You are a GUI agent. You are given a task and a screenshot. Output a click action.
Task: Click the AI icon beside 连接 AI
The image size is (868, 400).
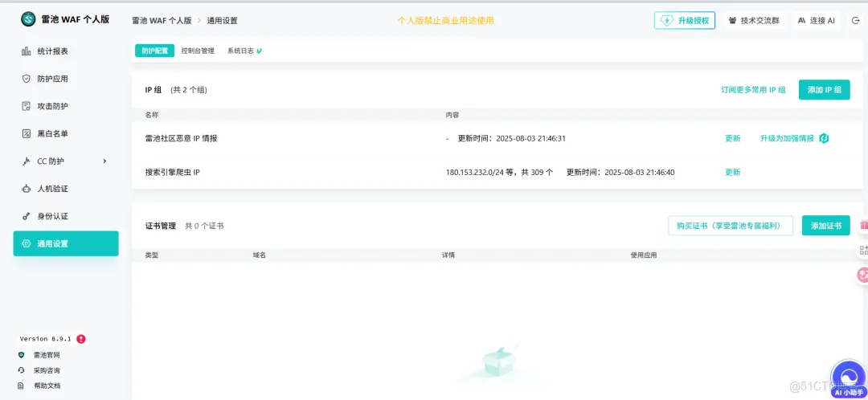801,20
